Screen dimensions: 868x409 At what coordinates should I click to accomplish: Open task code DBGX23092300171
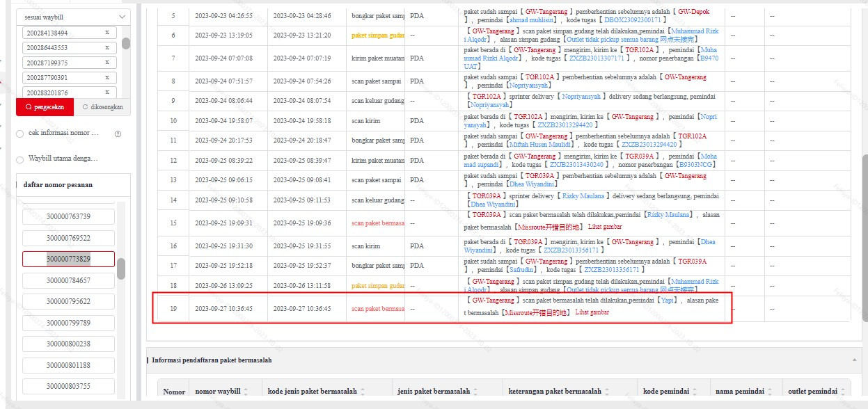click(631, 20)
